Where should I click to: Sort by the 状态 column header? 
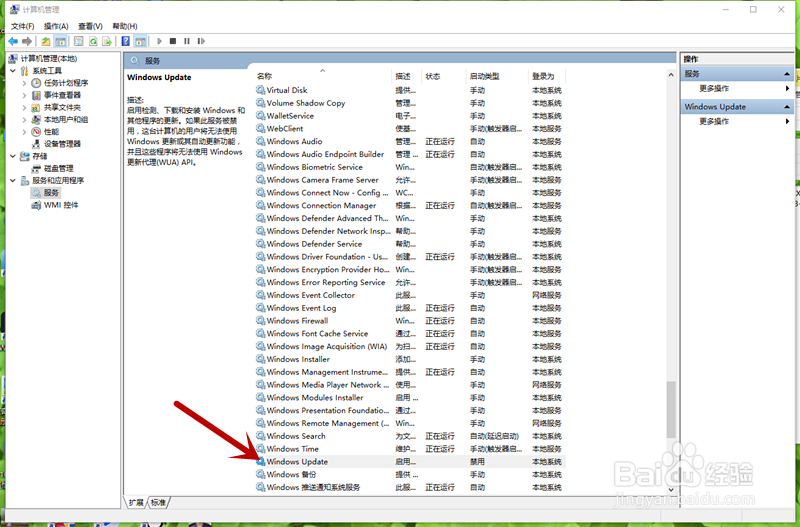tap(444, 76)
